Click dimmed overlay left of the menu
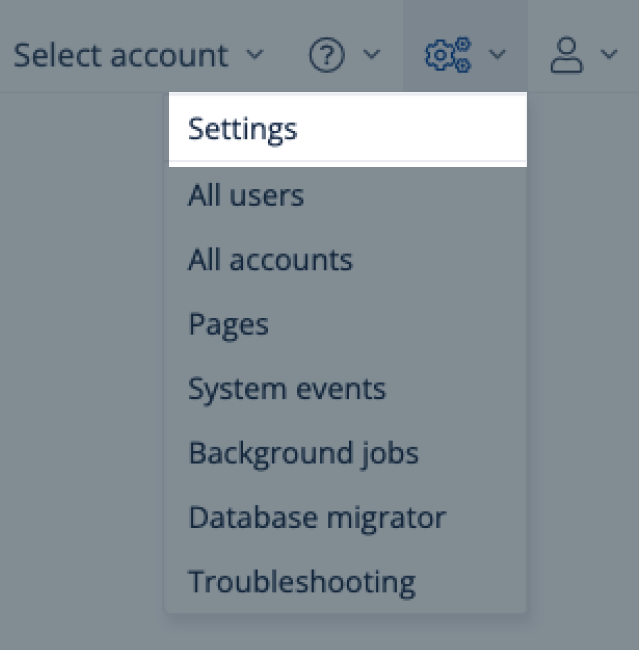Viewport: 639px width, 650px height. tap(80, 350)
